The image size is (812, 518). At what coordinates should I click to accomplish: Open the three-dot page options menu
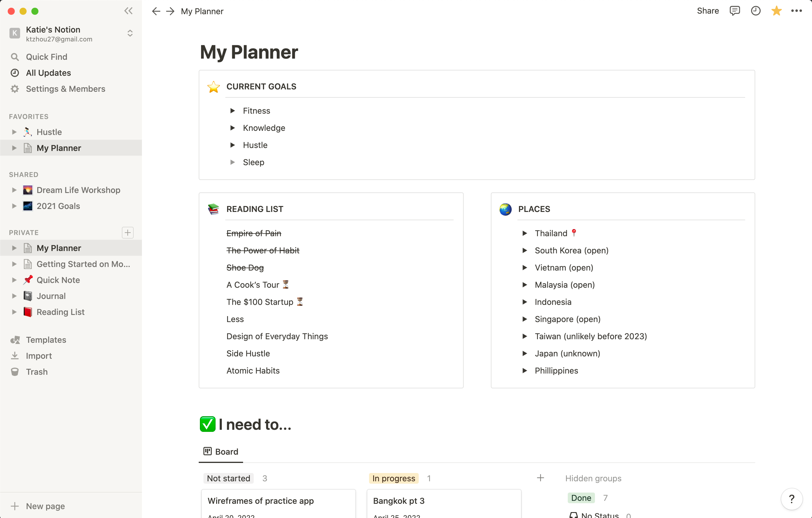pos(797,11)
